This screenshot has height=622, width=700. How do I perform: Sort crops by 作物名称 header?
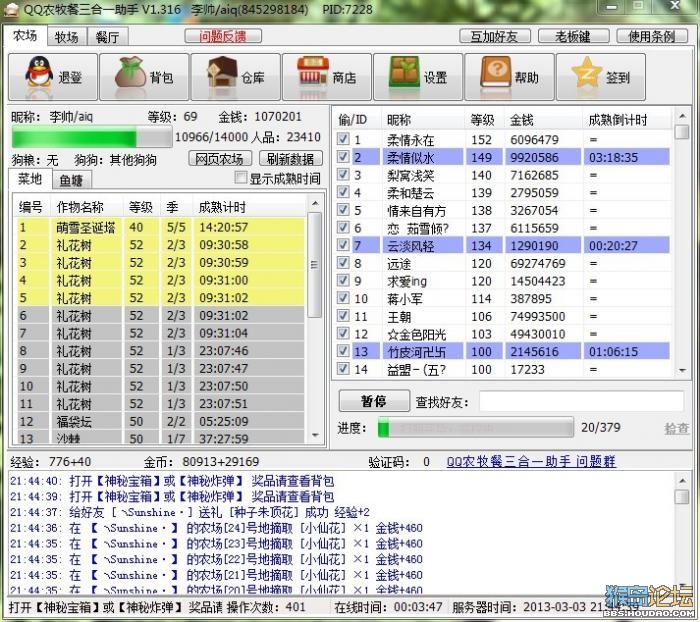point(87,207)
